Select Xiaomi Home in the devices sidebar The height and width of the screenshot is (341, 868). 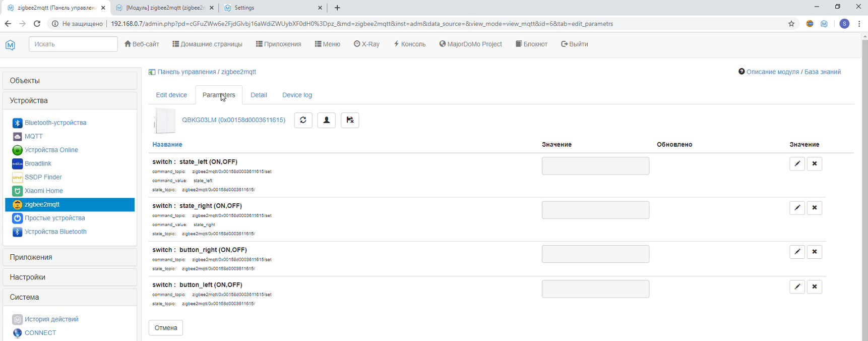tap(44, 191)
